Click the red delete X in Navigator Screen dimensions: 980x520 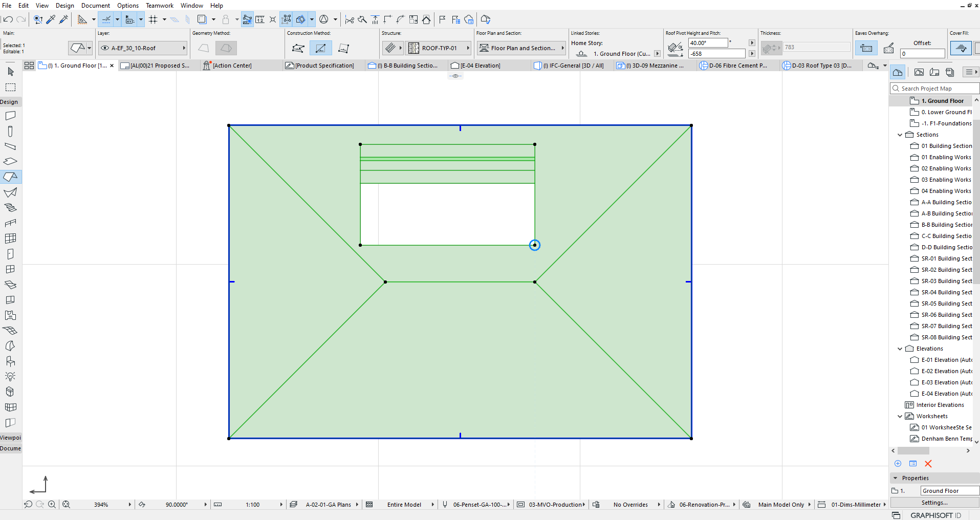pos(928,464)
